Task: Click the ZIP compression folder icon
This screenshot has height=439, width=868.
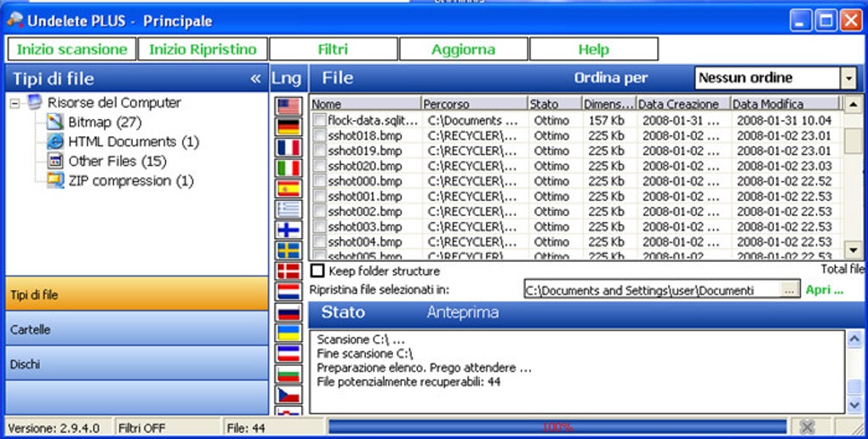Action: click(x=54, y=180)
